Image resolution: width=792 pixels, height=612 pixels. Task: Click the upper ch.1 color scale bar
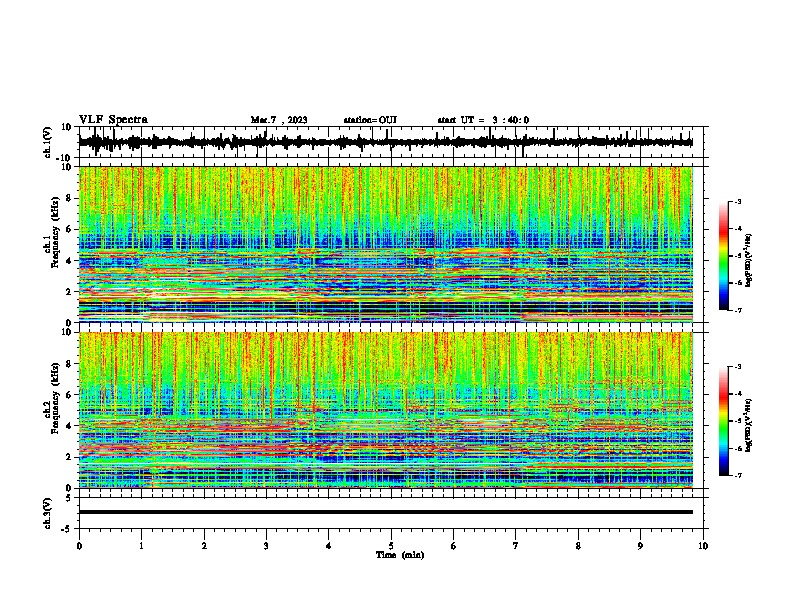[x=724, y=256]
